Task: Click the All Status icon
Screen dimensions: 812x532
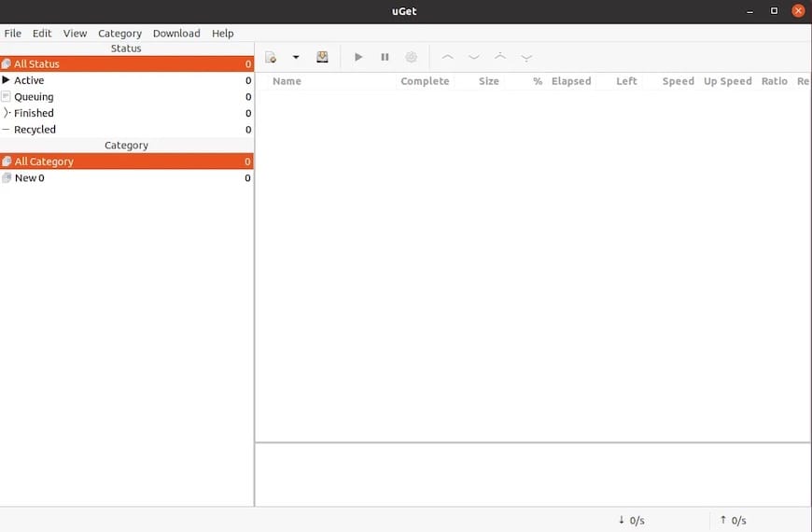Action: [7, 63]
